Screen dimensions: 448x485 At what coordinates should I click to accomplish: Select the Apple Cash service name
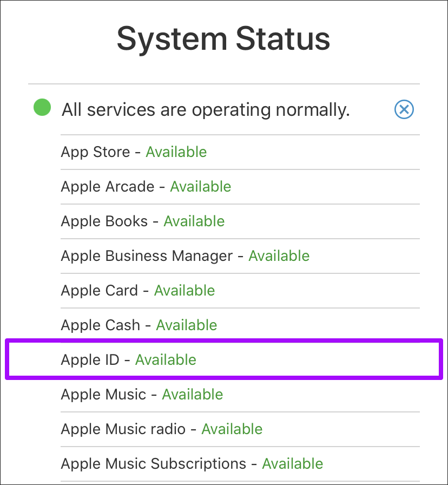[x=101, y=325]
